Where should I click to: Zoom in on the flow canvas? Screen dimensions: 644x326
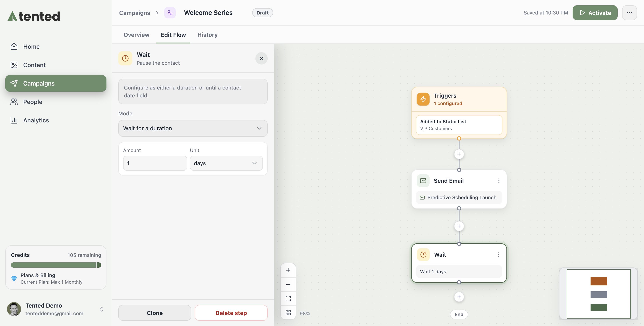tap(288, 270)
